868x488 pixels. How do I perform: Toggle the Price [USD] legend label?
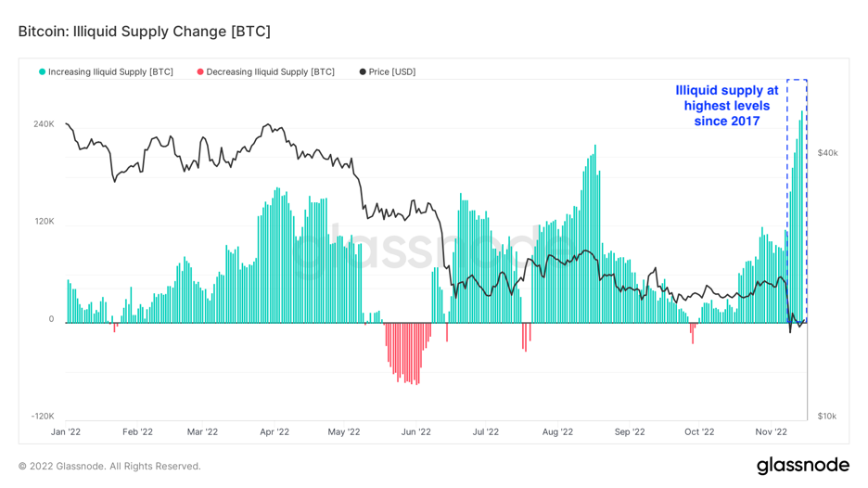391,71
